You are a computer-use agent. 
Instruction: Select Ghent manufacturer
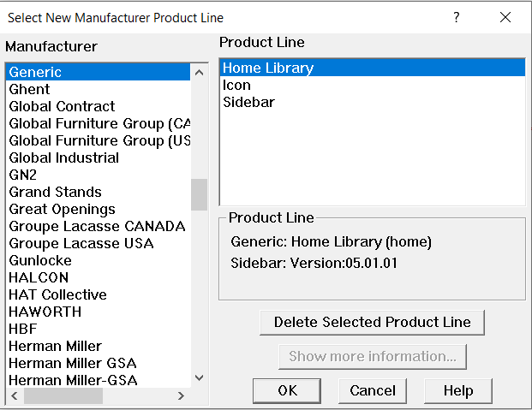point(98,89)
